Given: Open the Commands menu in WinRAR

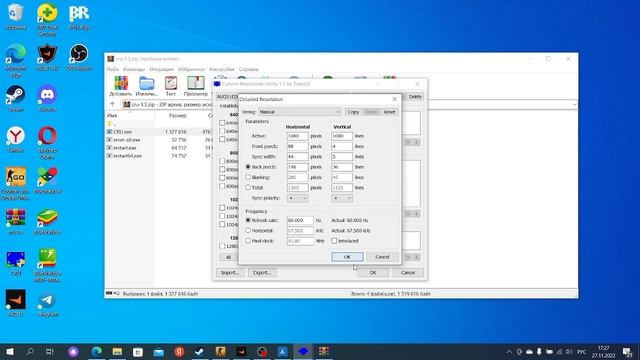Looking at the screenshot, I should coord(134,69).
